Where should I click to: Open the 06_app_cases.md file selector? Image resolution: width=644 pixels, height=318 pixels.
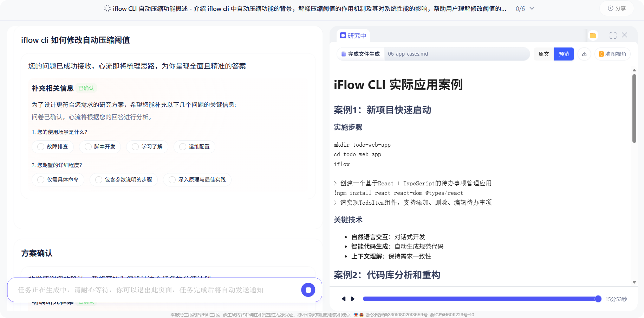(457, 54)
